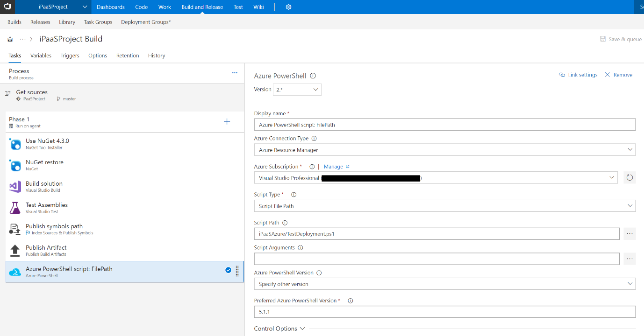
Task: Open the Script Type dropdown
Action: 445,206
